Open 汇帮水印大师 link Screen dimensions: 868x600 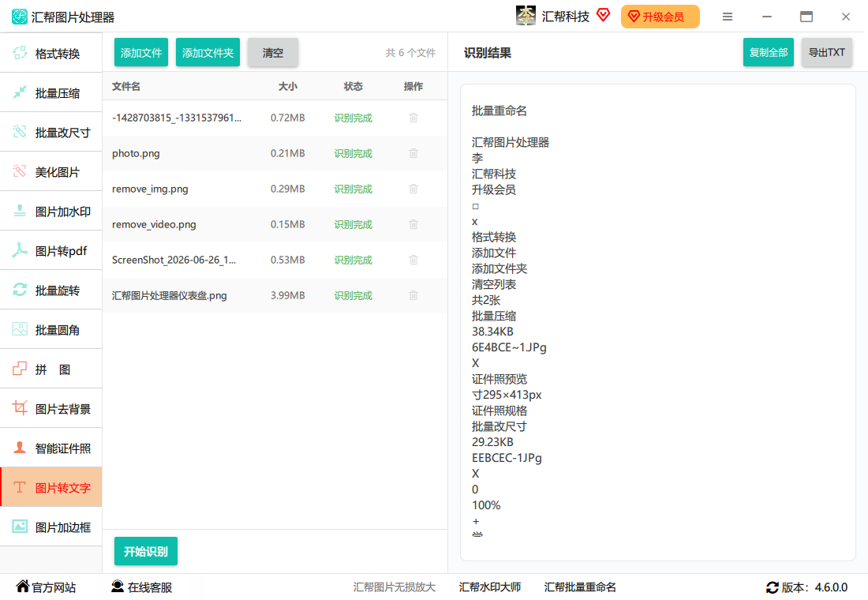click(x=490, y=587)
